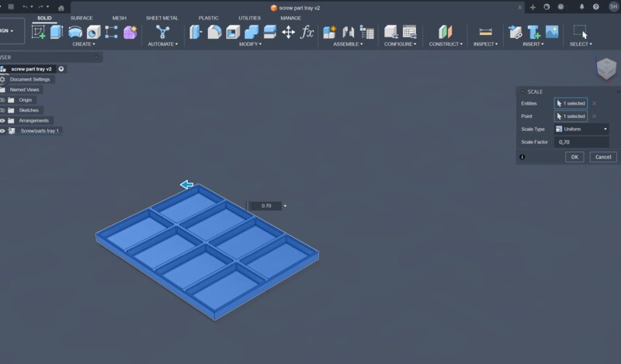Open the Bill of Materials icon
Screen dimensions: 621x364
(x=366, y=32)
